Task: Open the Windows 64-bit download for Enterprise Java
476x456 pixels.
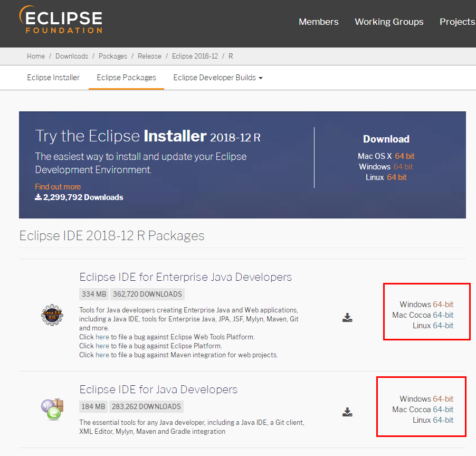Action: [426, 305]
